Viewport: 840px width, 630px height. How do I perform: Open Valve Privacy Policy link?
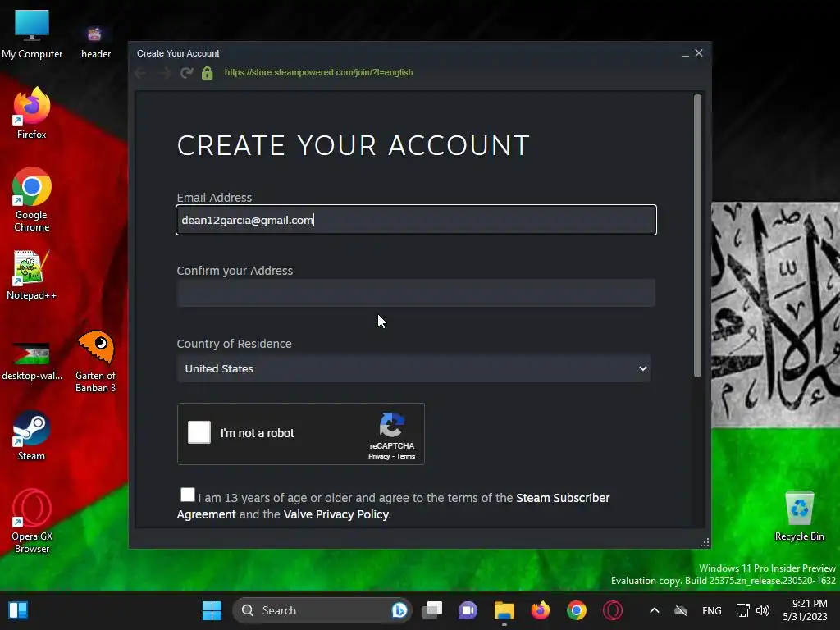pos(336,515)
